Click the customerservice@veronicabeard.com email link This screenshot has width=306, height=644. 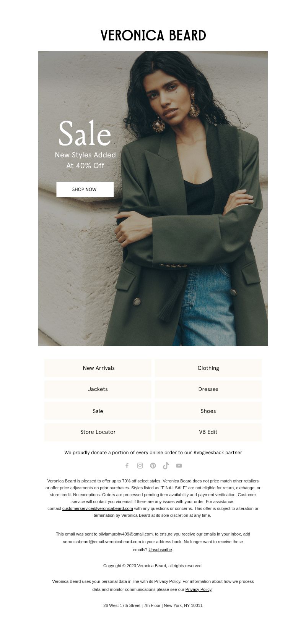pos(98,508)
